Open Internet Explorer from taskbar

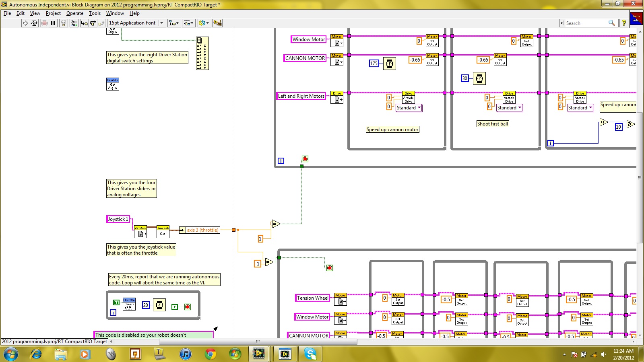36,354
